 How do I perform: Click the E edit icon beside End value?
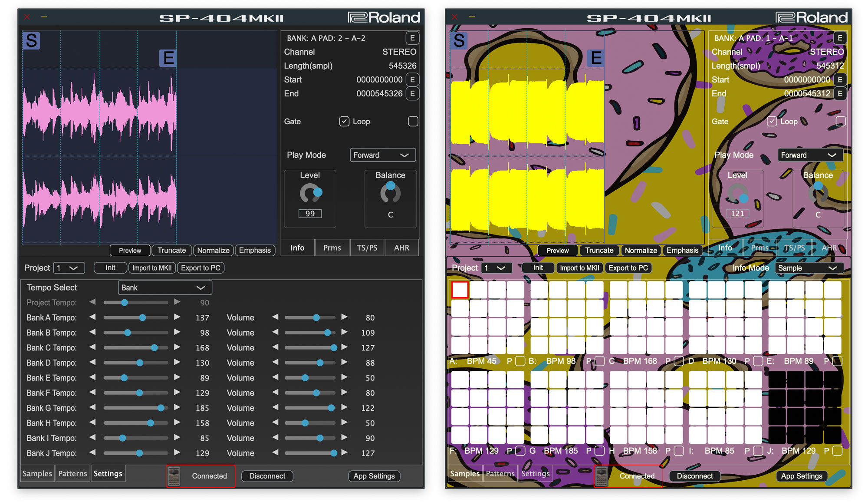[x=412, y=94]
